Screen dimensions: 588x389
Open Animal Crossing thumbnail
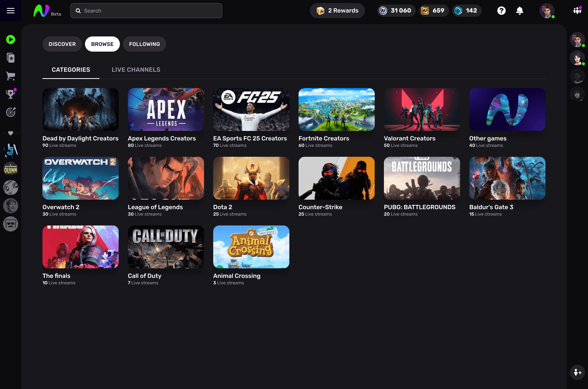click(251, 247)
